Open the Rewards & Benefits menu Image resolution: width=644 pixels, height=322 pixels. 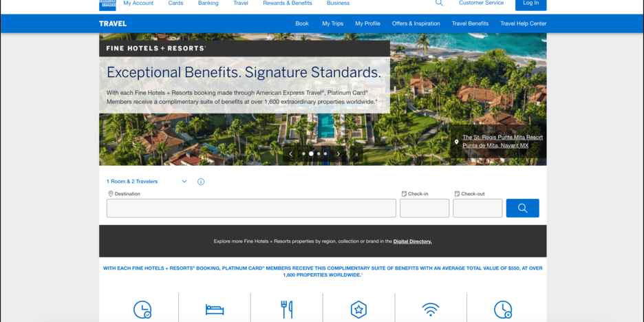pyautogui.click(x=288, y=3)
